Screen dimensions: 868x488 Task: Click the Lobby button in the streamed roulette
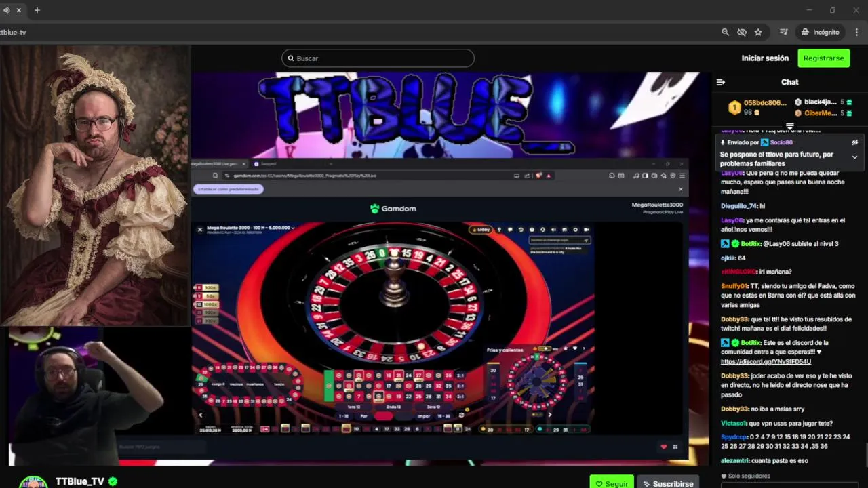481,230
